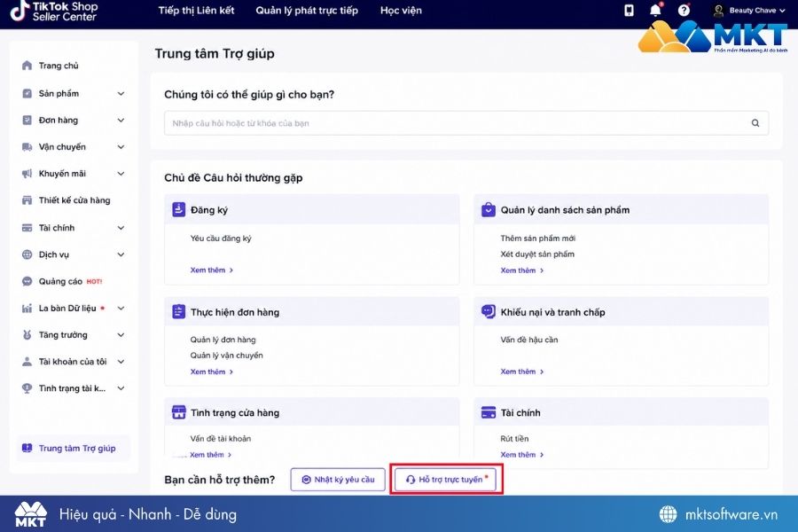Click the Tình trạng tài khoản sidebar icon
The image size is (798, 532).
click(27, 388)
